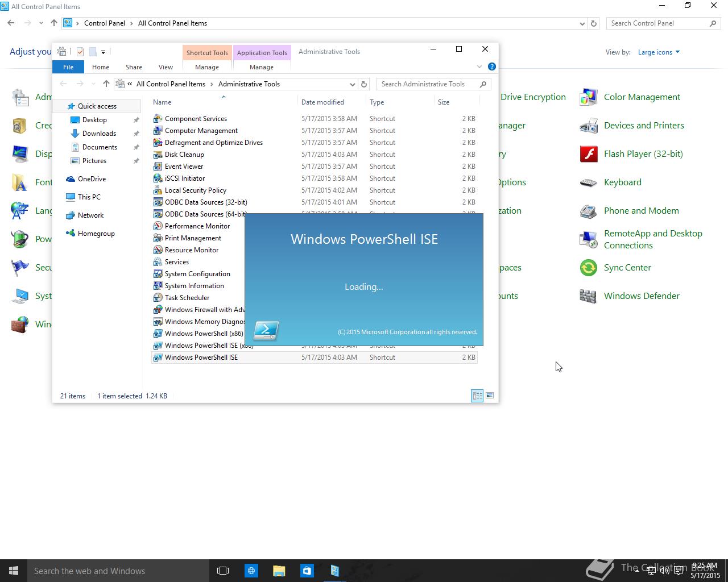728x582 pixels.
Task: Go up one level in Administrative Tools
Action: click(x=106, y=84)
